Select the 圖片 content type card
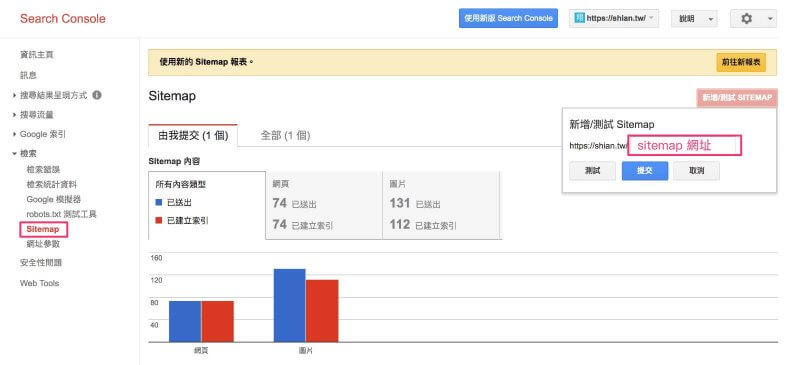Screen dimensions: 800x365 coord(441,205)
